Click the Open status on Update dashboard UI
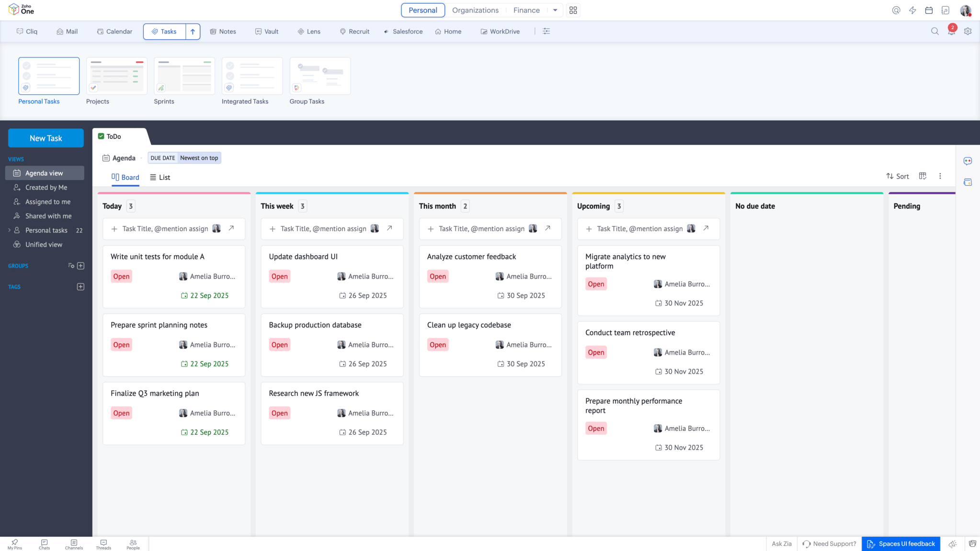The width and height of the screenshot is (980, 551). 279,276
